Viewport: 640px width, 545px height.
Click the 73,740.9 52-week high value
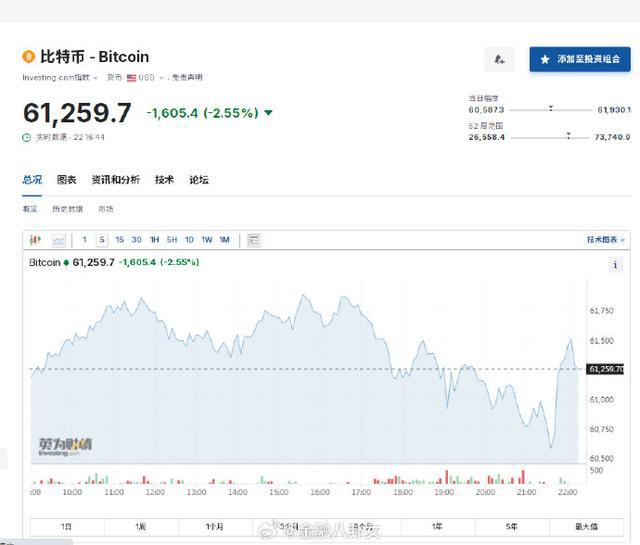click(x=612, y=137)
